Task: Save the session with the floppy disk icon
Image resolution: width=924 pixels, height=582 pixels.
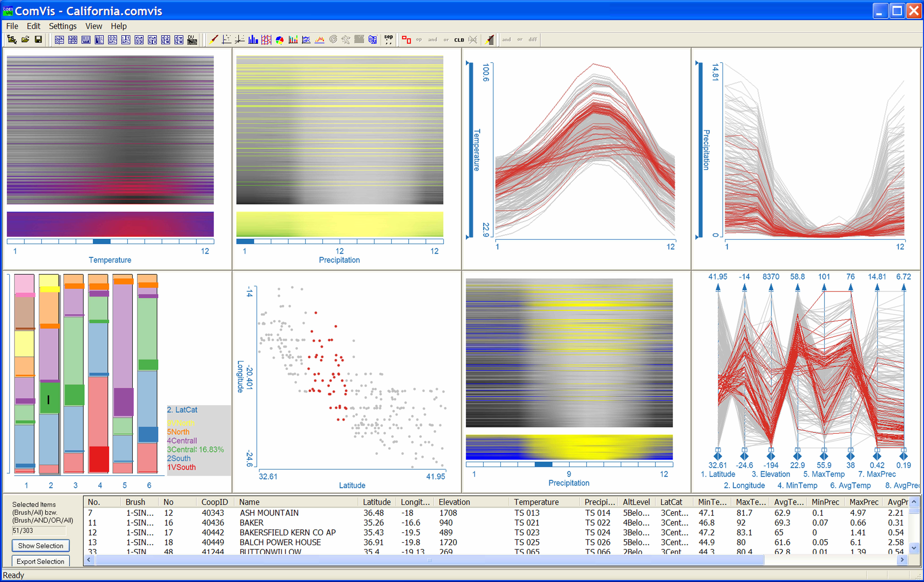Action: pos(38,39)
